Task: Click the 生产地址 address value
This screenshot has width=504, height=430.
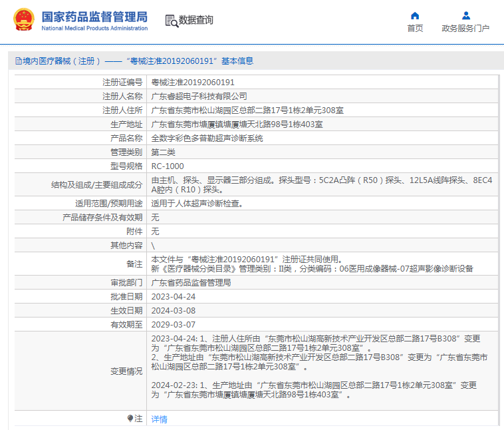Action: click(x=237, y=124)
